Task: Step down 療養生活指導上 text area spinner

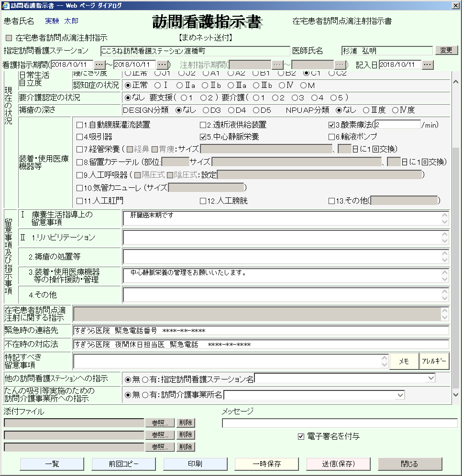Action: 445,222
